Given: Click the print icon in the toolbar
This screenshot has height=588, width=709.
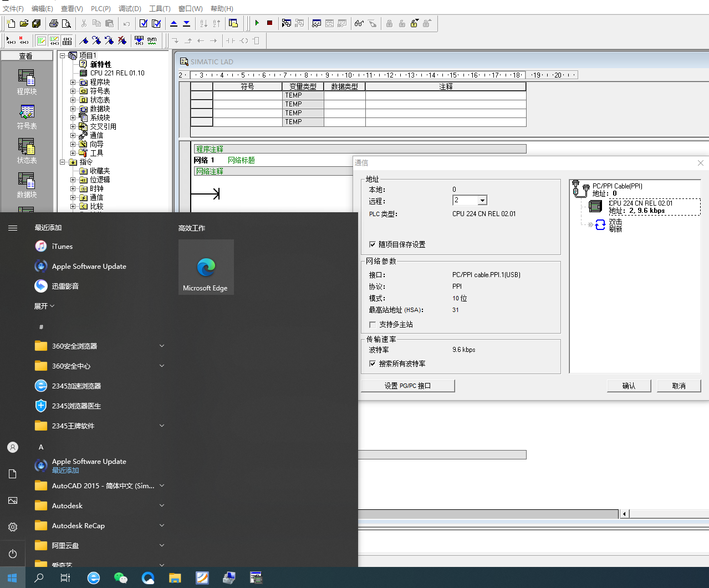Looking at the screenshot, I should 54,23.
